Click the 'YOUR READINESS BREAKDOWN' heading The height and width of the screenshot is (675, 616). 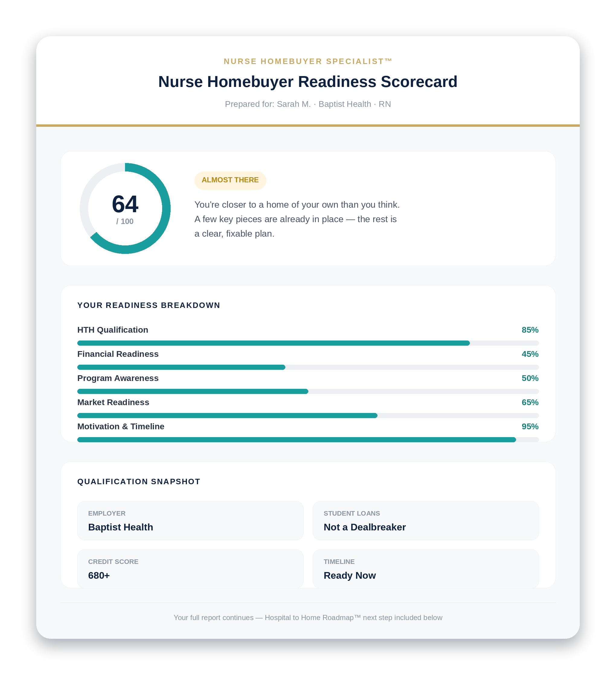[x=149, y=306]
